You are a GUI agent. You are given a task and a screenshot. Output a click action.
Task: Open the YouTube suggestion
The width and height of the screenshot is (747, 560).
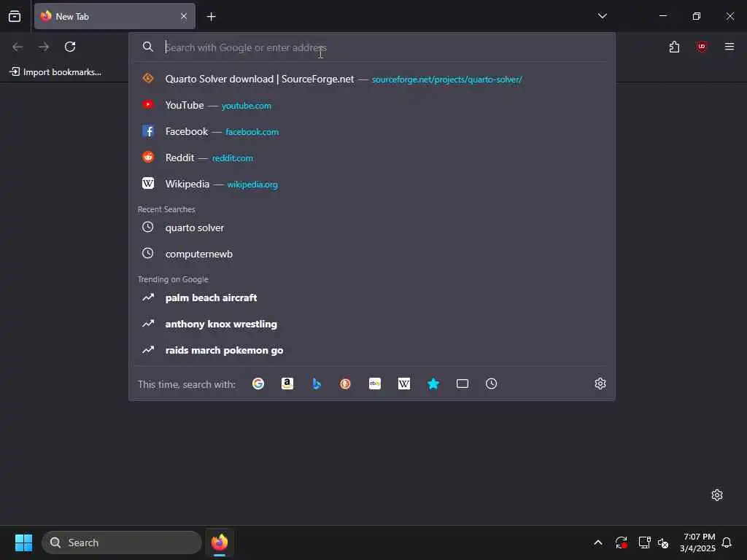[371, 105]
